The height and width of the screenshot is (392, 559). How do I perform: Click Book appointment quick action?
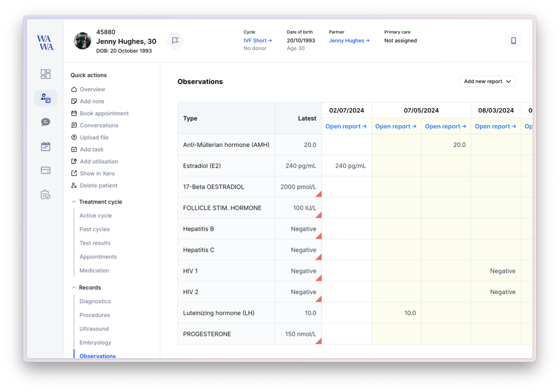point(104,114)
